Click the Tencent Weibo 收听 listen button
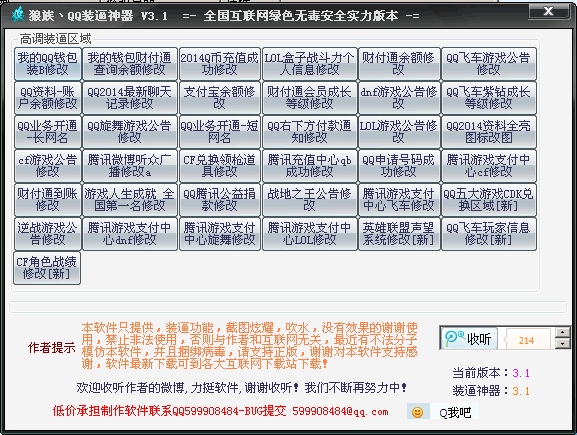The width and height of the screenshot is (577, 435). pyautogui.click(x=469, y=338)
